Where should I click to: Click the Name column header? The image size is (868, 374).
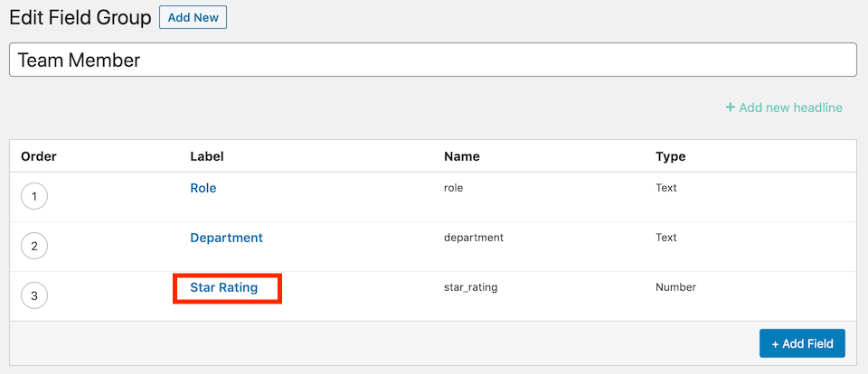point(462,156)
